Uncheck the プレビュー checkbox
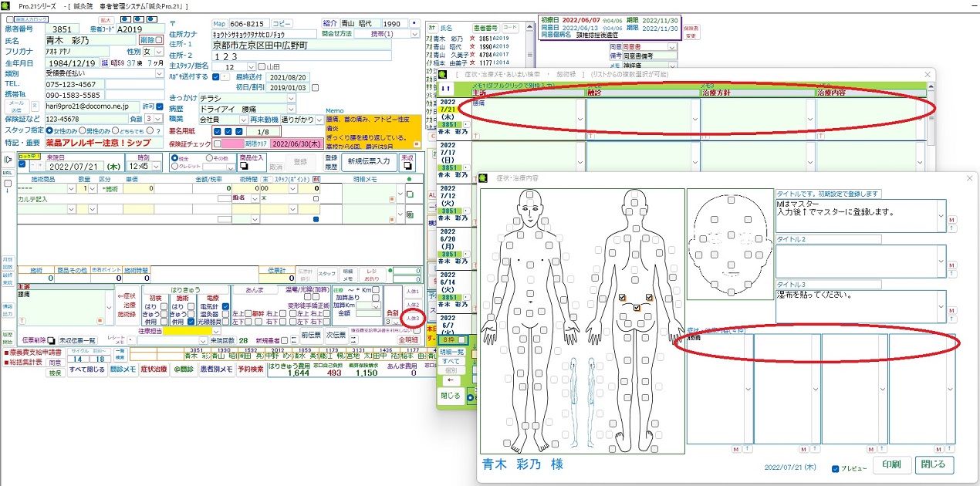This screenshot has height=486, width=980. pyautogui.click(x=836, y=468)
